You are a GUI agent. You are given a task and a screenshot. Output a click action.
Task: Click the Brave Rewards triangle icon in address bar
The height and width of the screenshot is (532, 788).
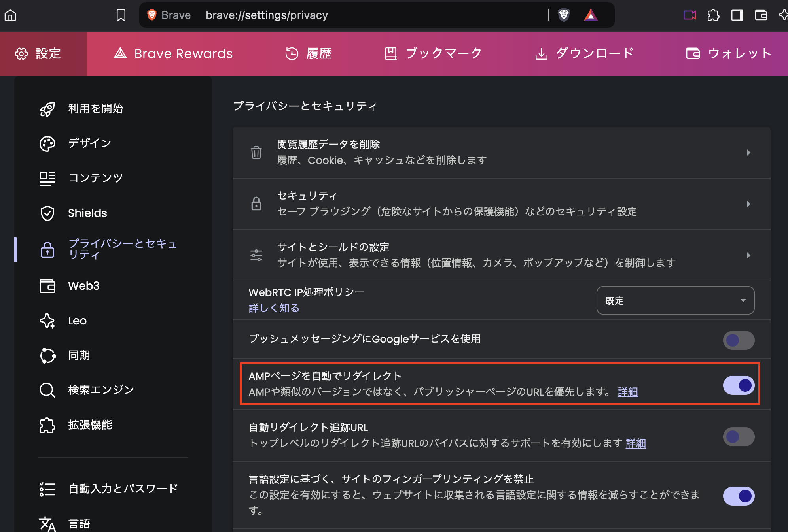click(x=591, y=15)
